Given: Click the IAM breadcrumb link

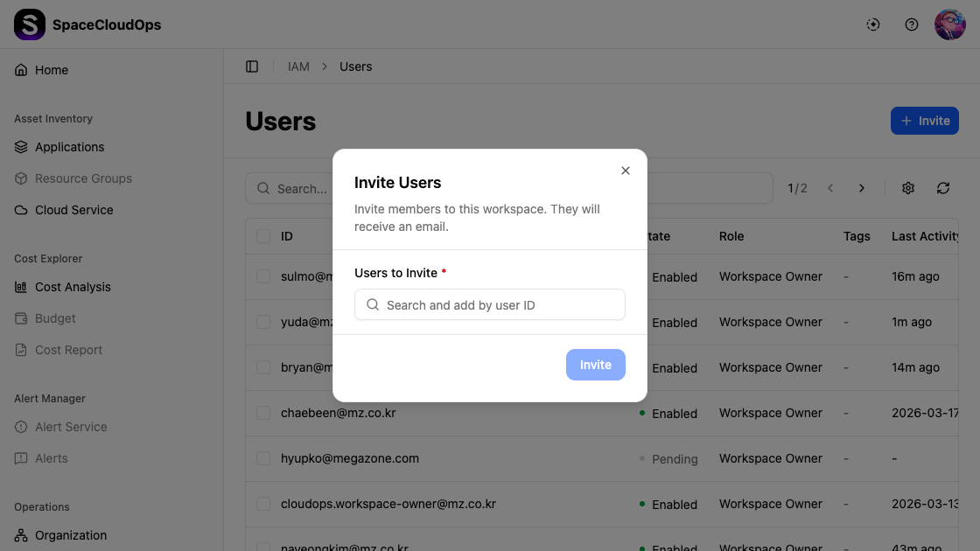Looking at the screenshot, I should 298,66.
